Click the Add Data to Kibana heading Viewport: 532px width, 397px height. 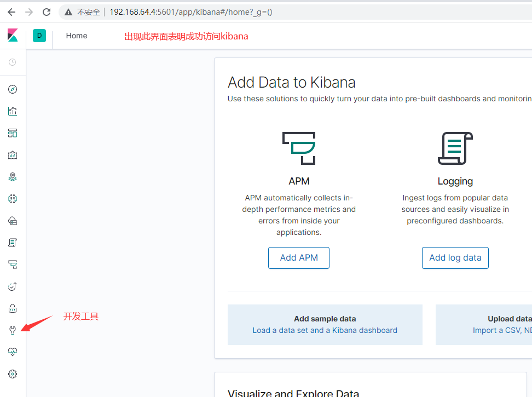click(x=291, y=83)
